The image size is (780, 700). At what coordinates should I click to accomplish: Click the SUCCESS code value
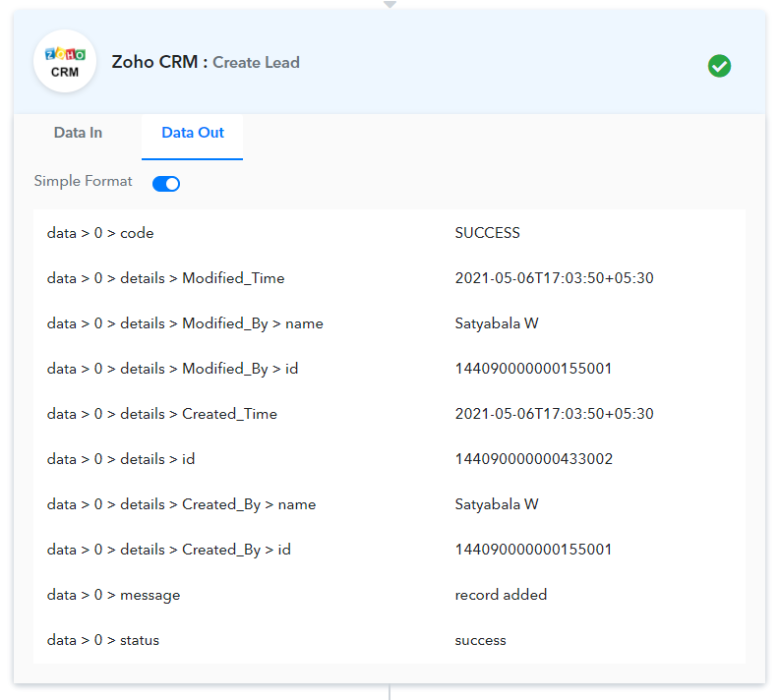488,233
